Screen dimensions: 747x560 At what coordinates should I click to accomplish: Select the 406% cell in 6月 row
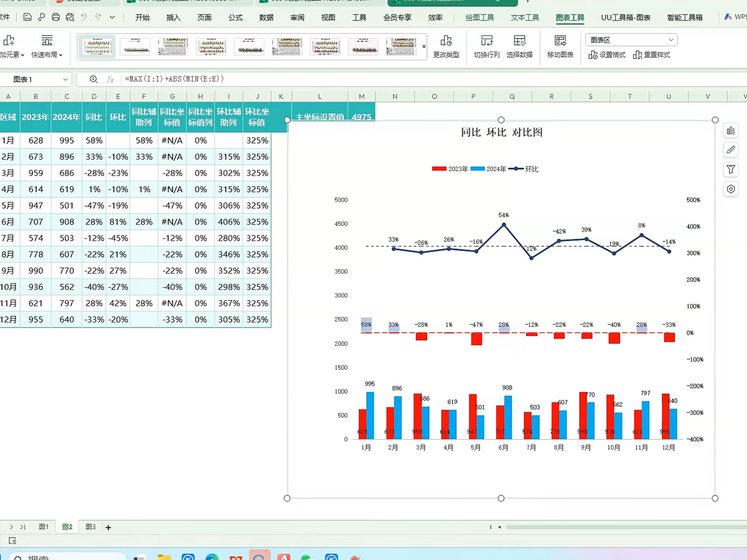229,222
